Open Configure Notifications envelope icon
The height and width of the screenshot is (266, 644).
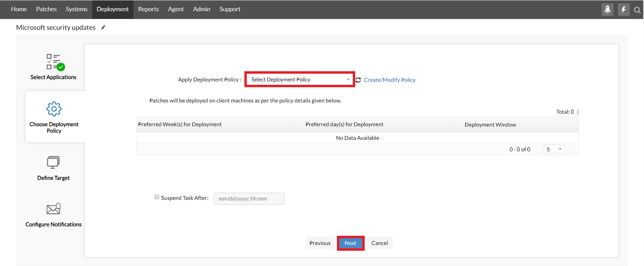(x=54, y=209)
